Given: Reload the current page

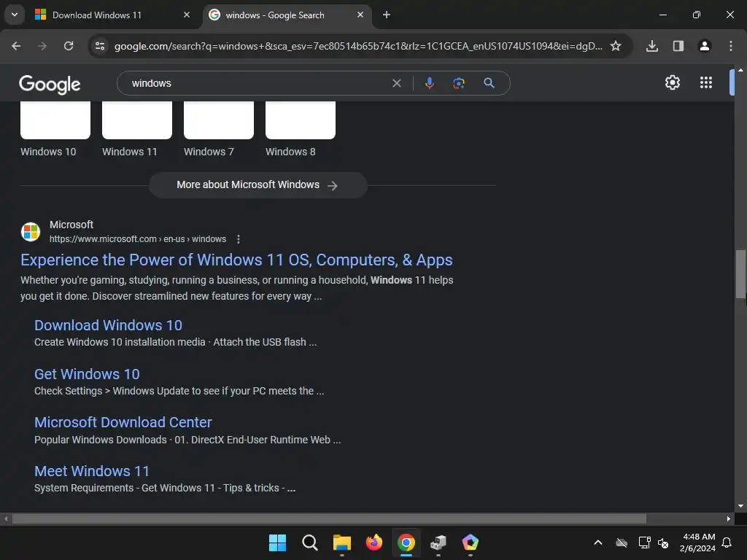Looking at the screenshot, I should (x=69, y=46).
